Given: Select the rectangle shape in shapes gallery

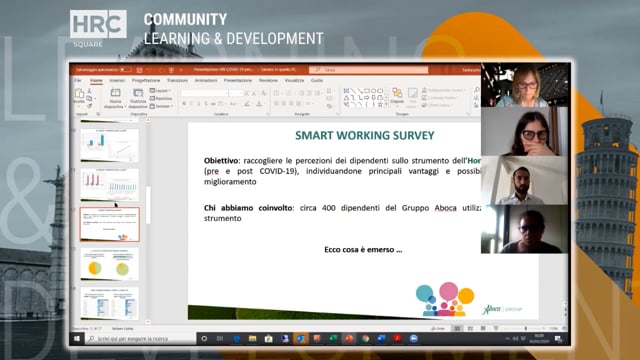Looking at the screenshot, I should pyautogui.click(x=367, y=91).
